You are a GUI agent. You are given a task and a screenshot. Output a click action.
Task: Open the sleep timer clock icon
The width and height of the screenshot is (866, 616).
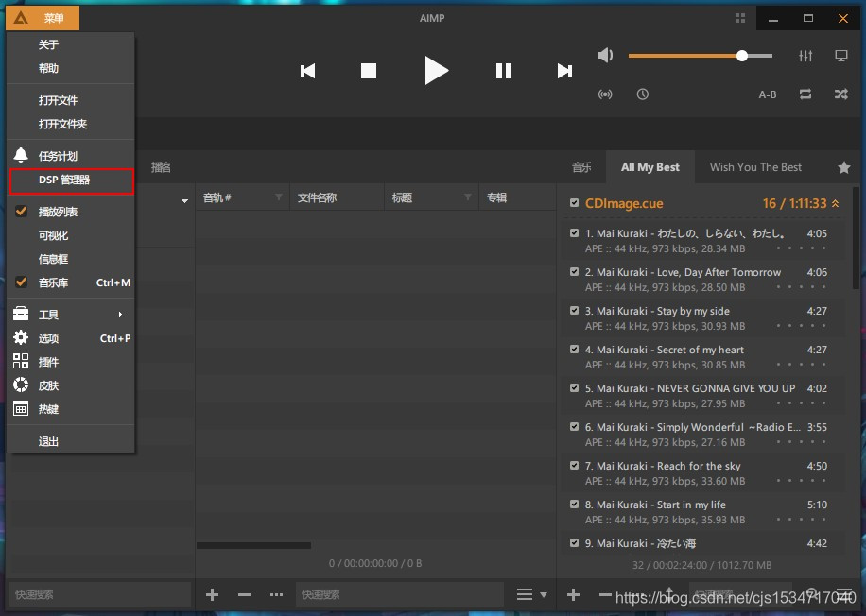tap(642, 94)
